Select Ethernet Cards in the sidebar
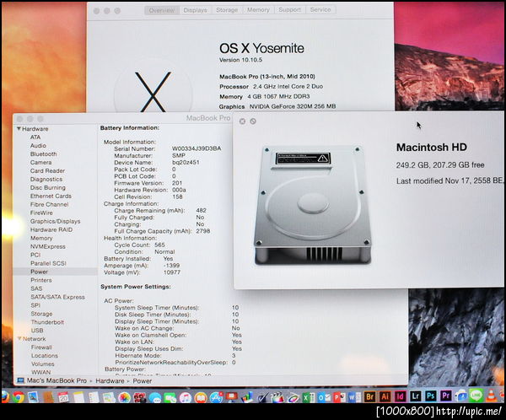506x420 pixels. pyautogui.click(x=51, y=196)
